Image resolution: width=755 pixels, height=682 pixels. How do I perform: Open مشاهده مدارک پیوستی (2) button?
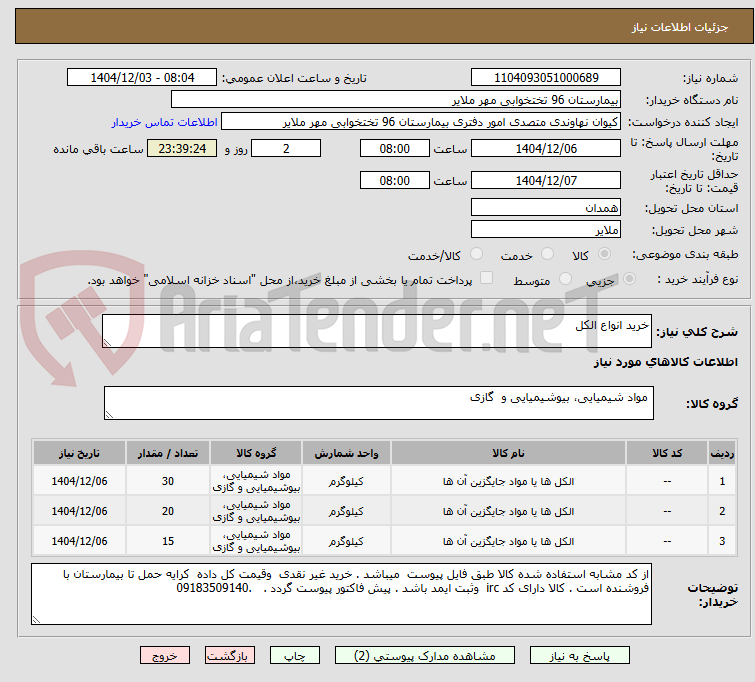coord(425,656)
